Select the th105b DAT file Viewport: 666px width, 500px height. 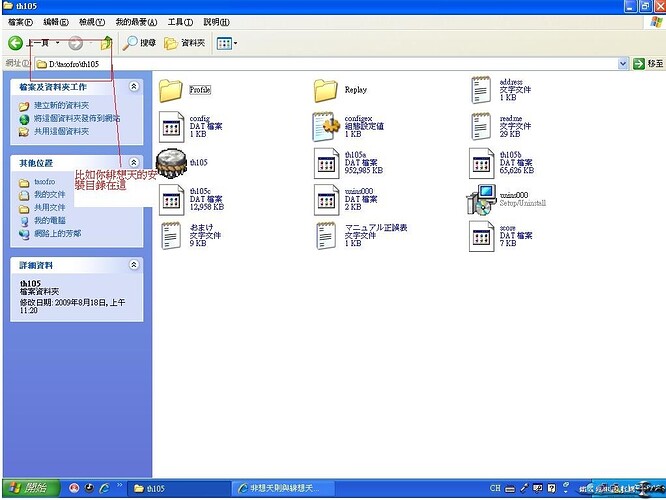[x=485, y=162]
